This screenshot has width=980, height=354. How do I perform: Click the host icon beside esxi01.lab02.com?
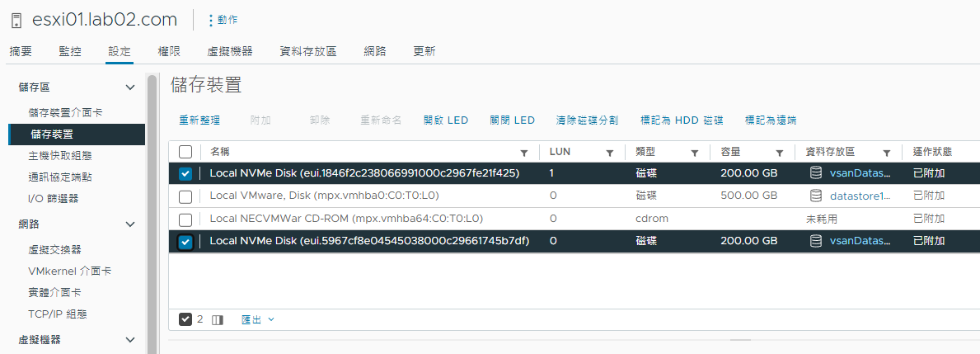tap(16, 20)
